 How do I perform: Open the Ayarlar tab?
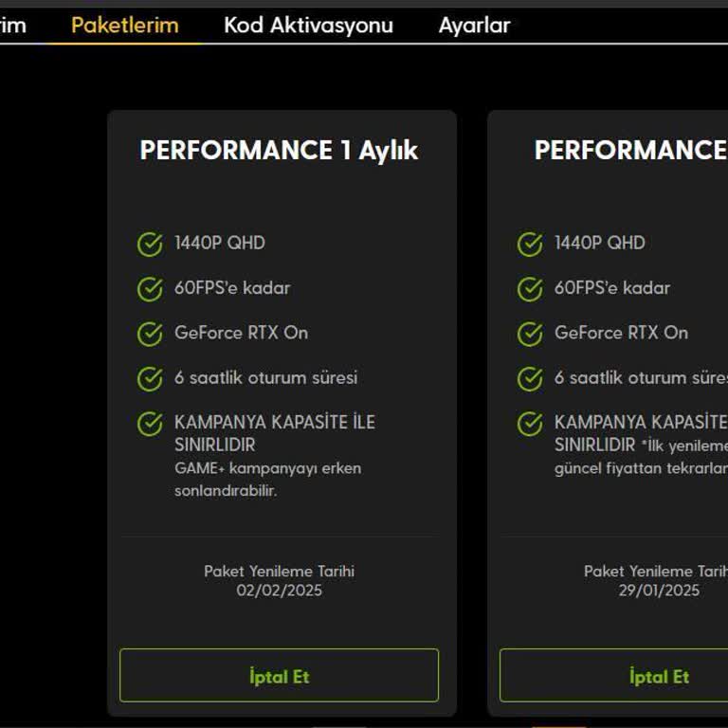pyautogui.click(x=474, y=26)
